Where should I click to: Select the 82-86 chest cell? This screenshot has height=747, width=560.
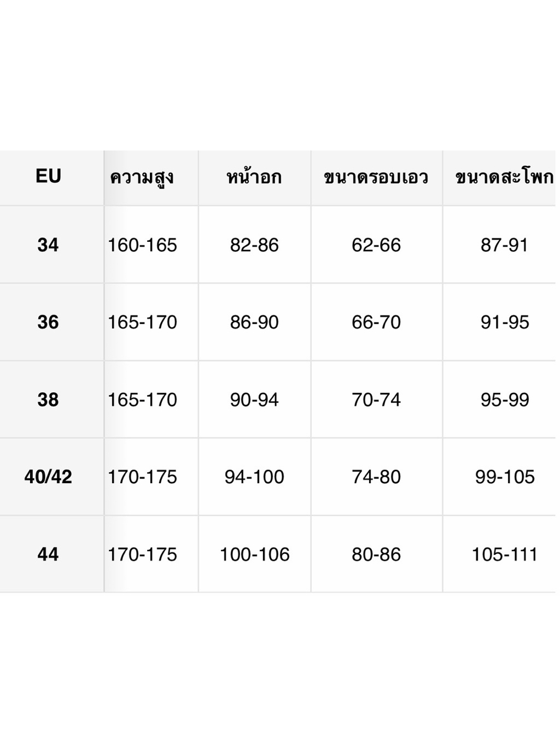click(254, 245)
